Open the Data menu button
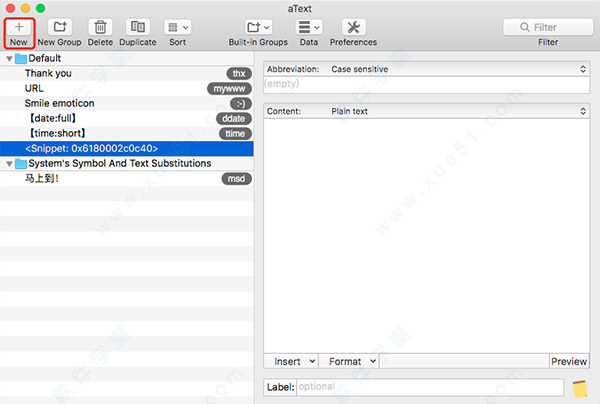 coord(308,27)
